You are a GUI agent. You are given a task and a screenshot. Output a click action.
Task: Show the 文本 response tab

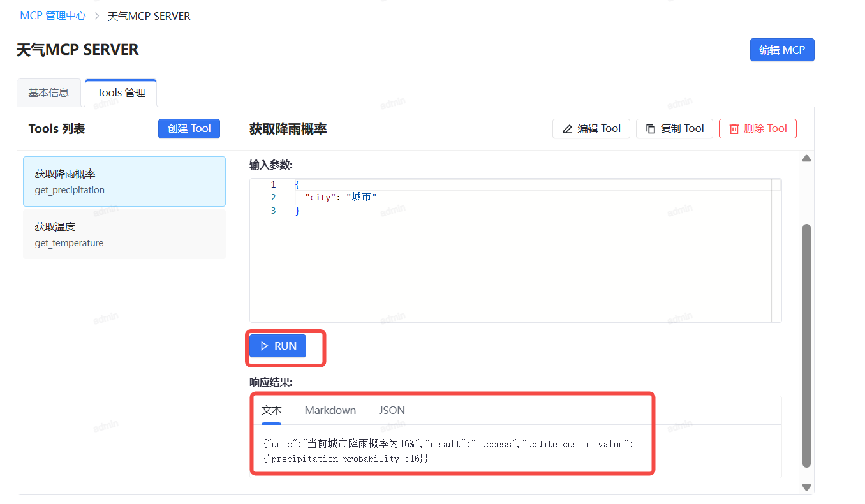click(272, 410)
